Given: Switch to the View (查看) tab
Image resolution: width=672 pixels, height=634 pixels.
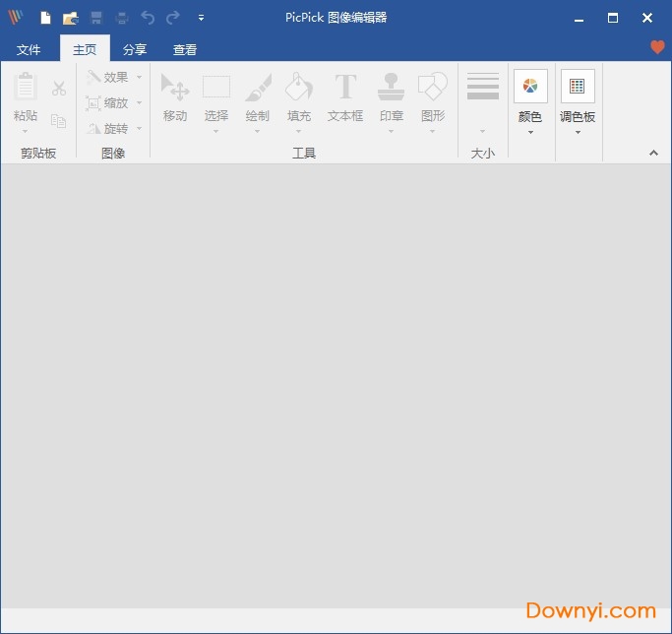Looking at the screenshot, I should pos(185,49).
